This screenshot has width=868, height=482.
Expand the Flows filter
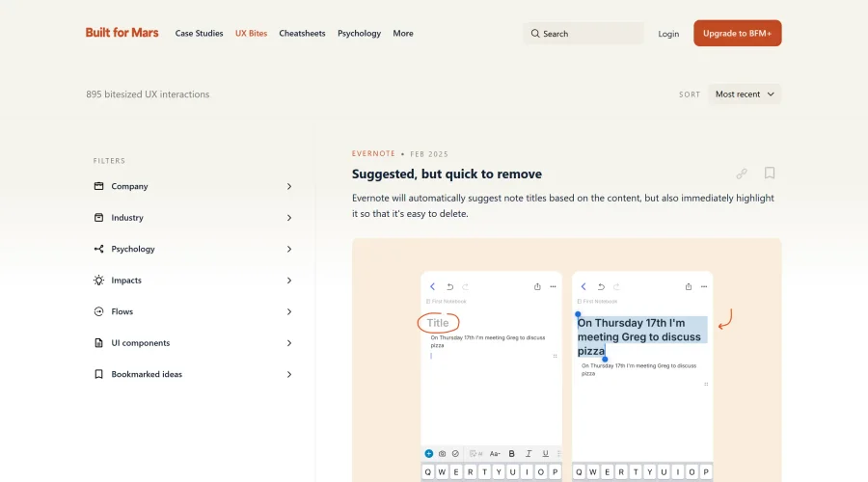[193, 311]
